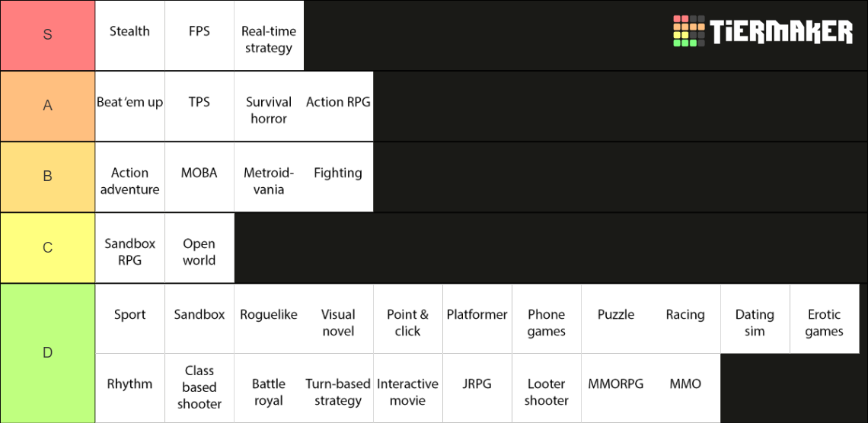Image resolution: width=868 pixels, height=423 pixels.
Task: Select the Roguelike tile
Action: pyautogui.click(x=269, y=318)
